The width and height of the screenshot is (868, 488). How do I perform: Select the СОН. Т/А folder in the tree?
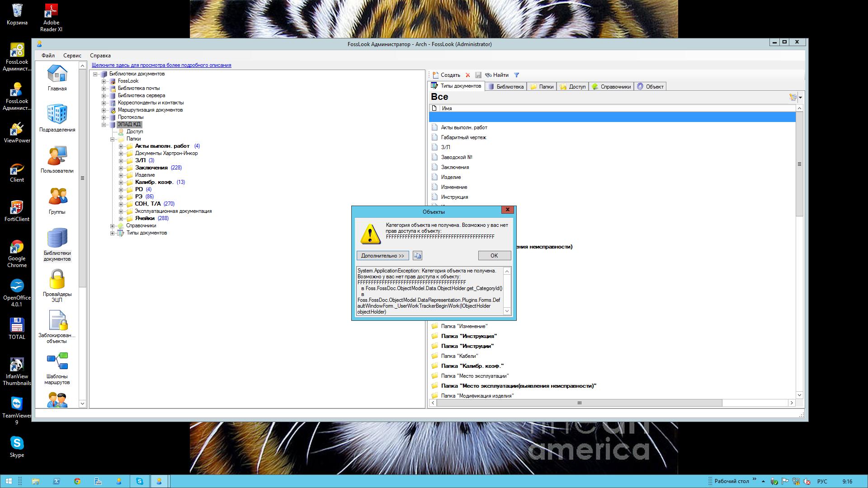click(148, 204)
